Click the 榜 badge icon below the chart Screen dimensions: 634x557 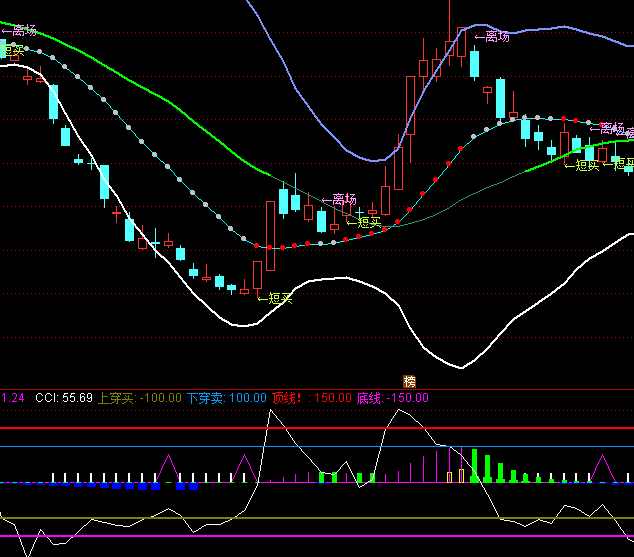409,381
